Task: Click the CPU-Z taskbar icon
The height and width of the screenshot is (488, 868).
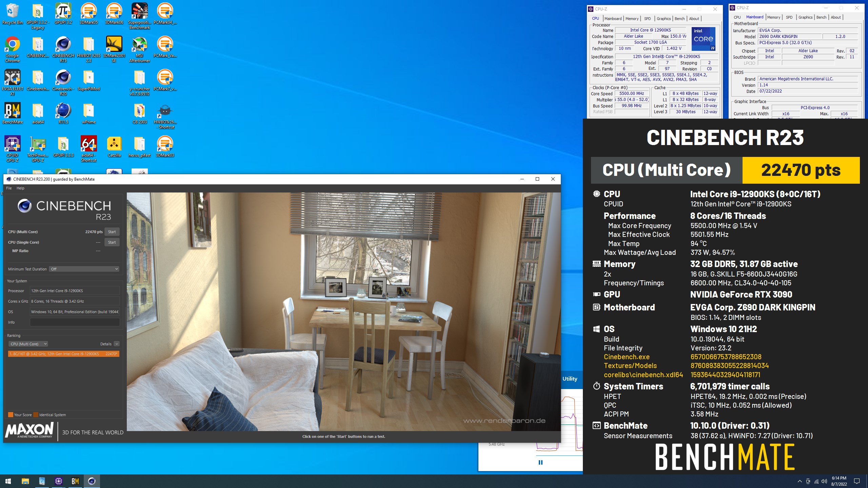Action: tap(58, 481)
